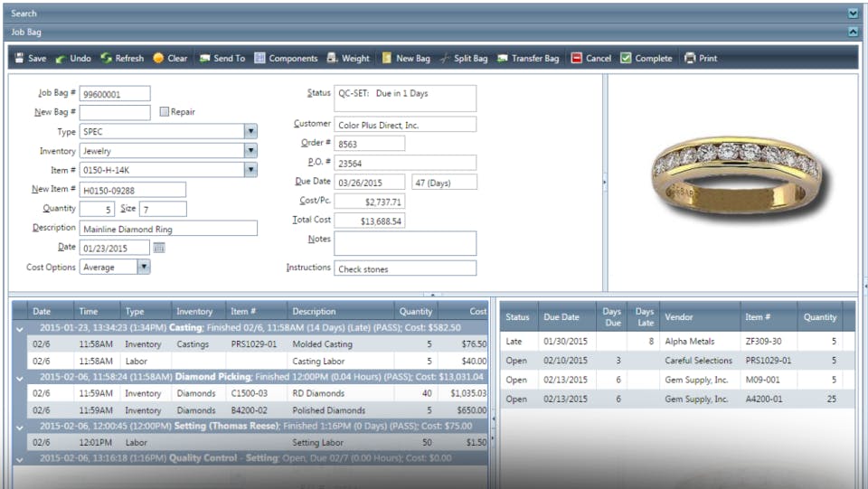Click the red Cancel toolbar icon
The width and height of the screenshot is (868, 489).
[x=576, y=58]
